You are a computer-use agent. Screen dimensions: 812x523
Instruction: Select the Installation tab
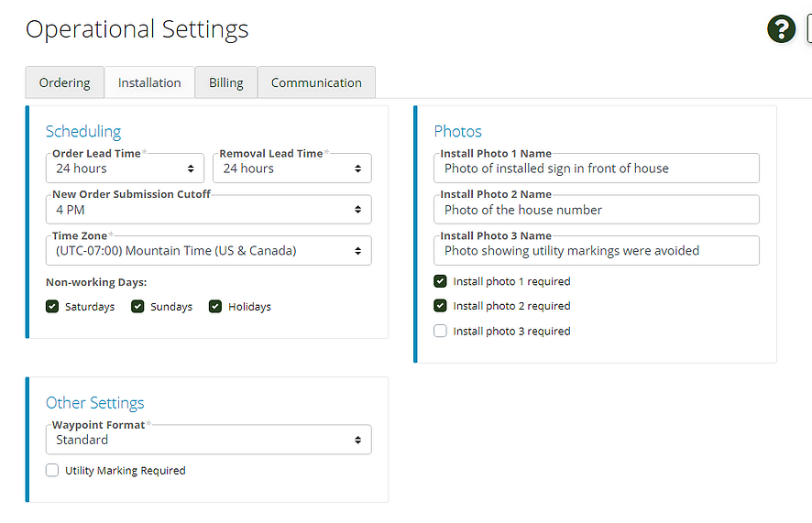coord(149,82)
